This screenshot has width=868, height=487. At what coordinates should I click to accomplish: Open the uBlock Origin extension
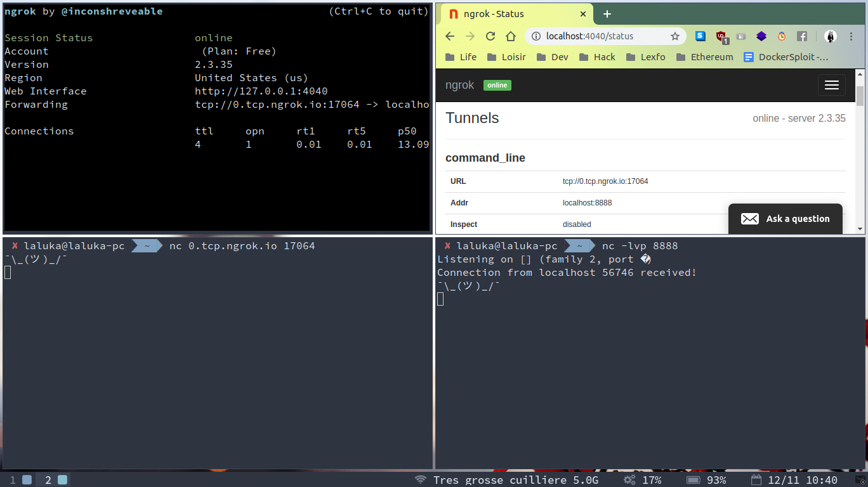click(721, 37)
